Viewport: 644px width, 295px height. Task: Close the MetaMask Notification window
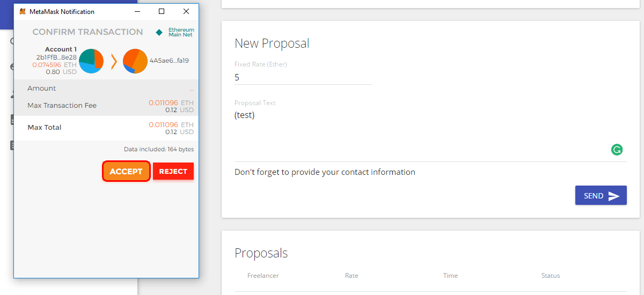pos(186,11)
